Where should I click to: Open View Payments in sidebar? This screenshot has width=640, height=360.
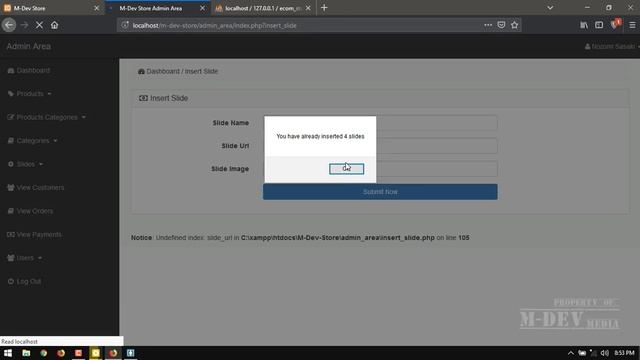click(x=34, y=235)
